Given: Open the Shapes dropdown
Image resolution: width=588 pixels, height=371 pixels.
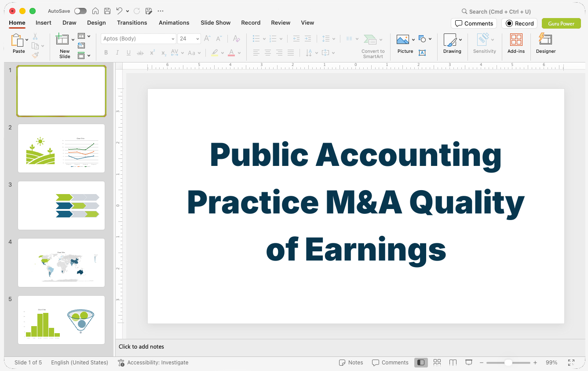Looking at the screenshot, I should [425, 39].
